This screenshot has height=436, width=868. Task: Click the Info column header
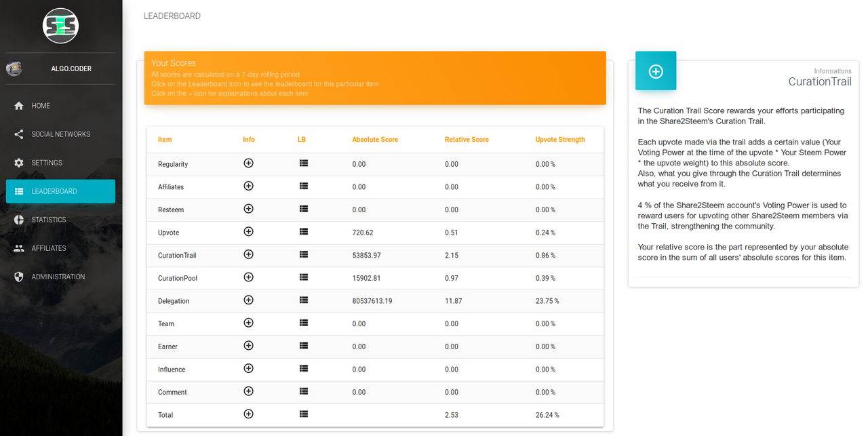(249, 140)
